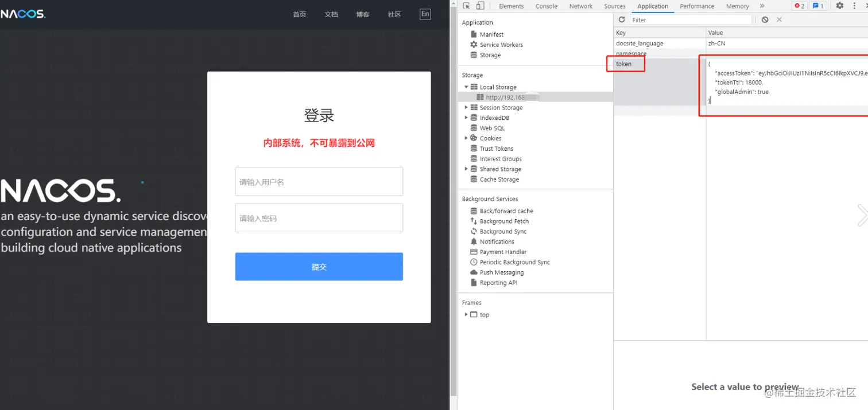Select the namespace key row
The image size is (868, 410).
click(x=660, y=53)
